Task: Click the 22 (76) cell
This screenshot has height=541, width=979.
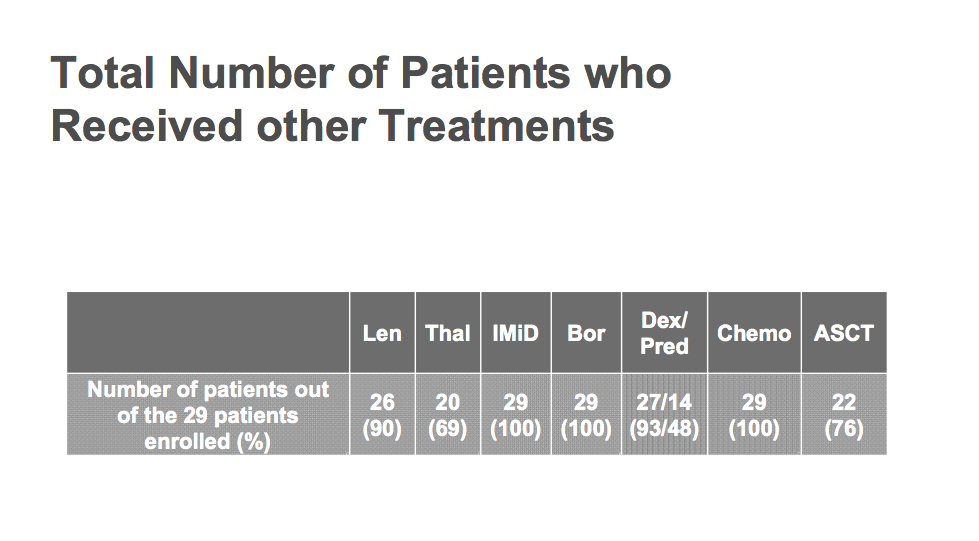Action: pos(844,415)
